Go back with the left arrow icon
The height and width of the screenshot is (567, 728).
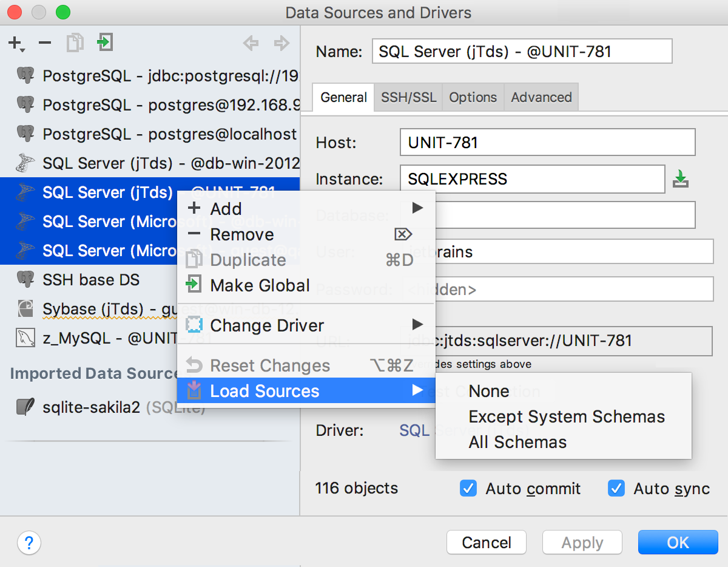coord(251,42)
